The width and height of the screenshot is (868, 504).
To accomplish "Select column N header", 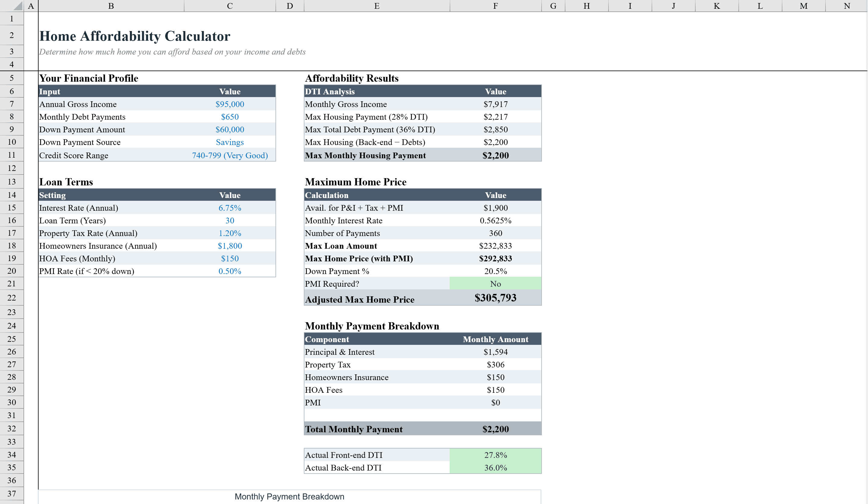I will [x=847, y=5].
